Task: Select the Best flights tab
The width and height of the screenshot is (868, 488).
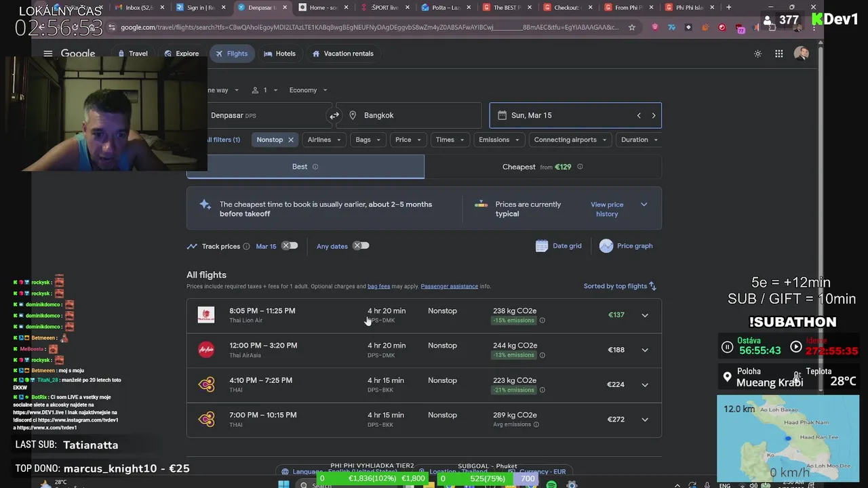Action: [x=305, y=167]
